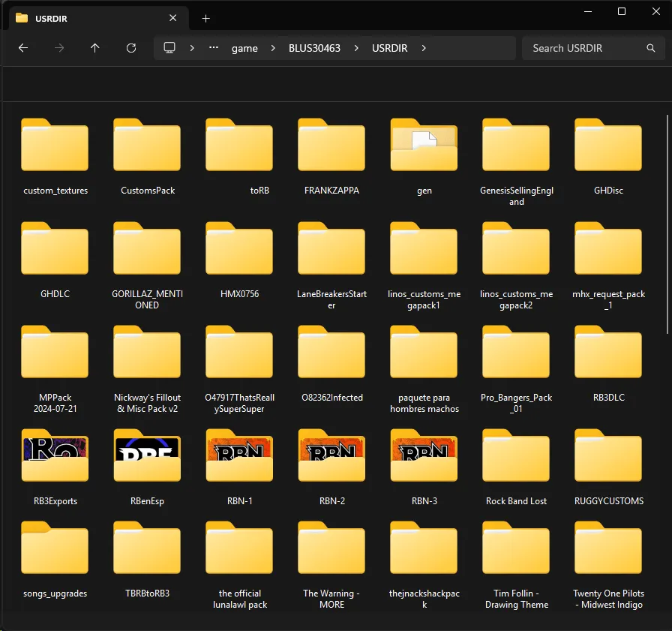Image resolution: width=672 pixels, height=631 pixels.
Task: Click the back navigation arrow
Action: [x=22, y=47]
